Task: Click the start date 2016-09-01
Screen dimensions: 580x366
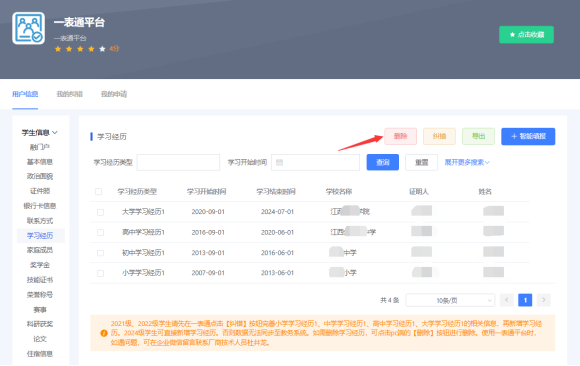Action: click(x=208, y=232)
